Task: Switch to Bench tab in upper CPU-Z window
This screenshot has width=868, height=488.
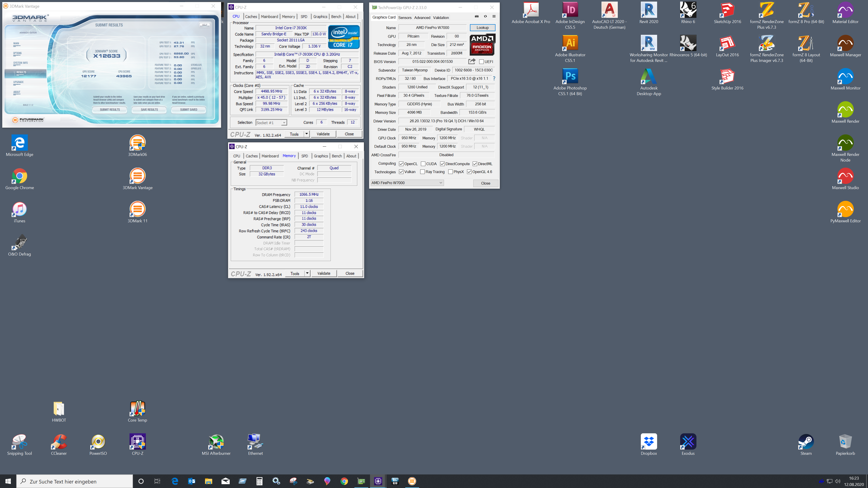Action: [336, 16]
